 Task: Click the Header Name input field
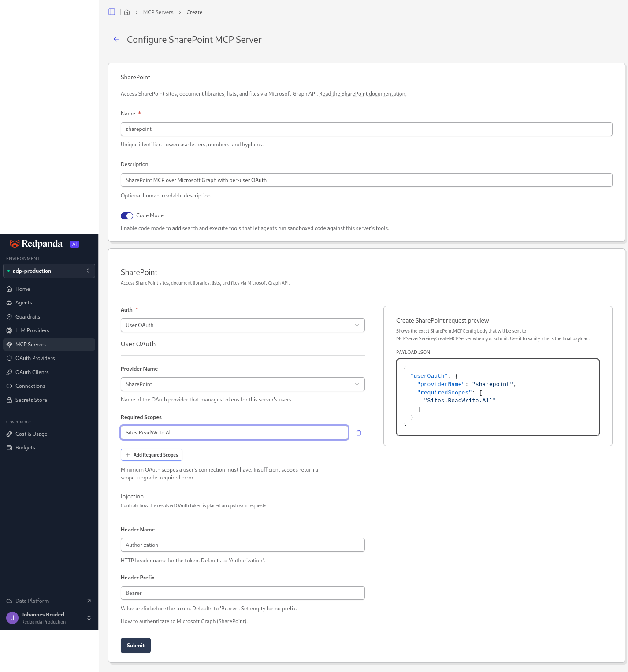click(x=243, y=545)
